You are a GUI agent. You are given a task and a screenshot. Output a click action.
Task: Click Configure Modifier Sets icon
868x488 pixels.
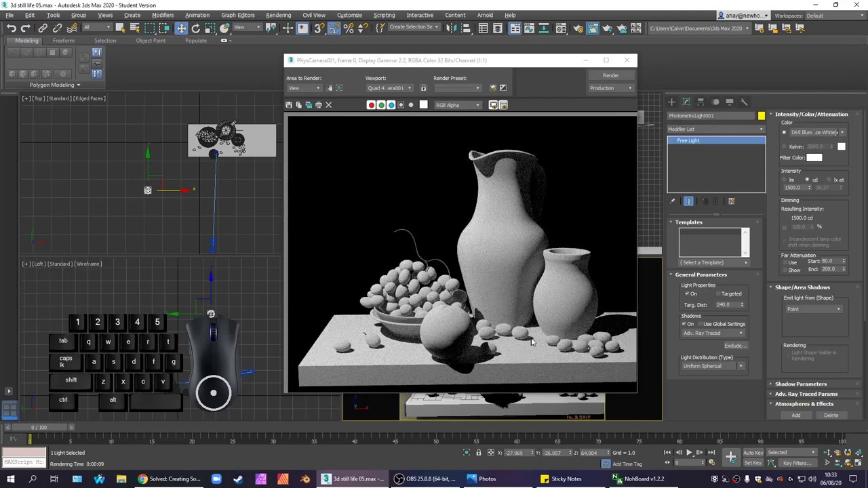click(732, 201)
